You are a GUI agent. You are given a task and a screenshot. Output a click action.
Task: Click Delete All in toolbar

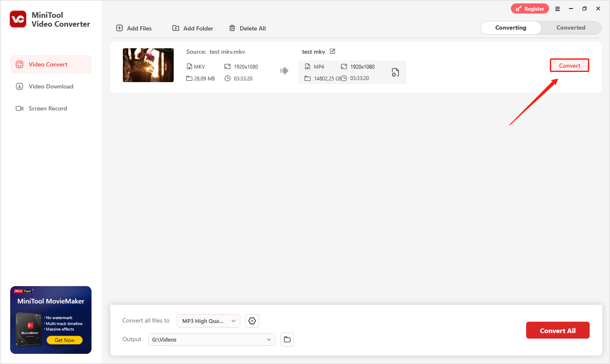247,28
